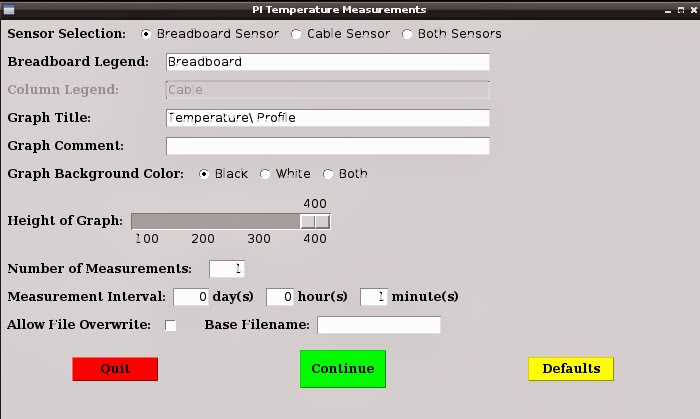Click the green Continue button
This screenshot has width=700, height=419.
[343, 369]
